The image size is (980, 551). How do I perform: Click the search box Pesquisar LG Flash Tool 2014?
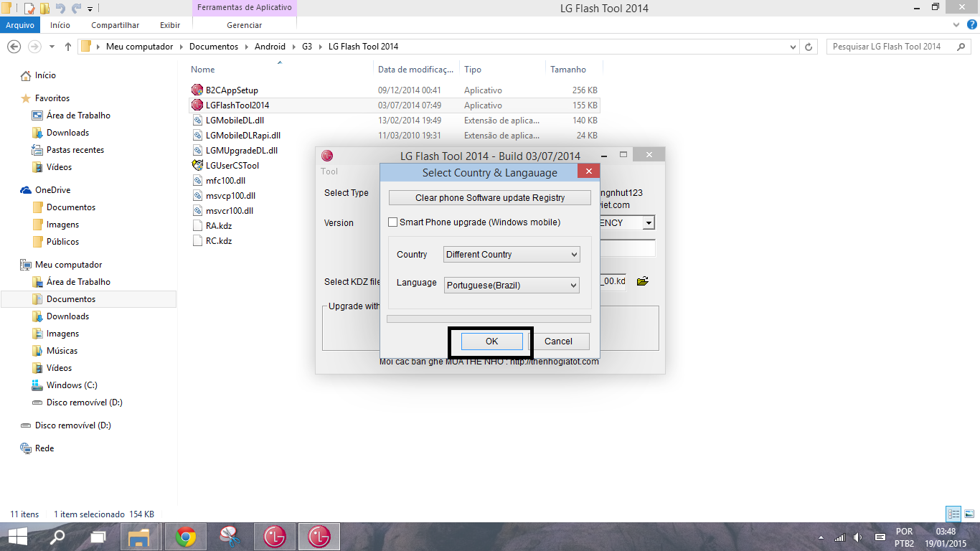[x=897, y=47]
